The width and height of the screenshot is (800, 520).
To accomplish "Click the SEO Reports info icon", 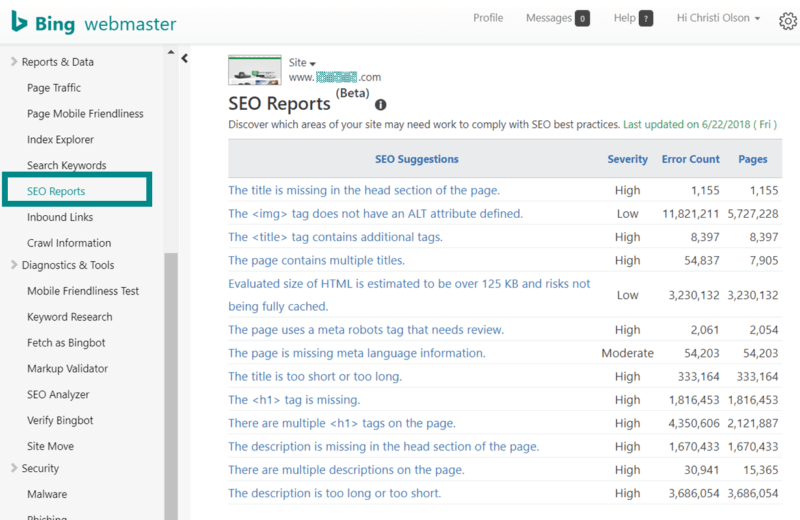I will tap(381, 105).
